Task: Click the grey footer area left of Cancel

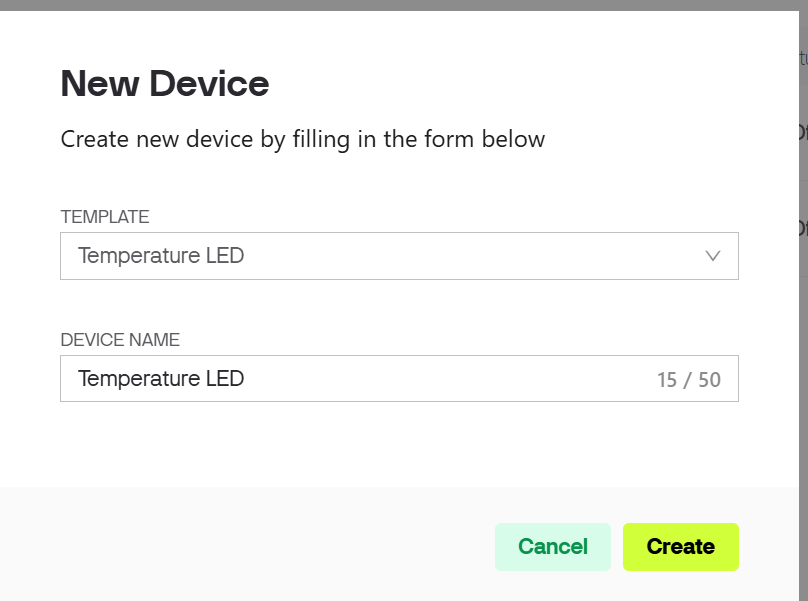Action: 250,545
